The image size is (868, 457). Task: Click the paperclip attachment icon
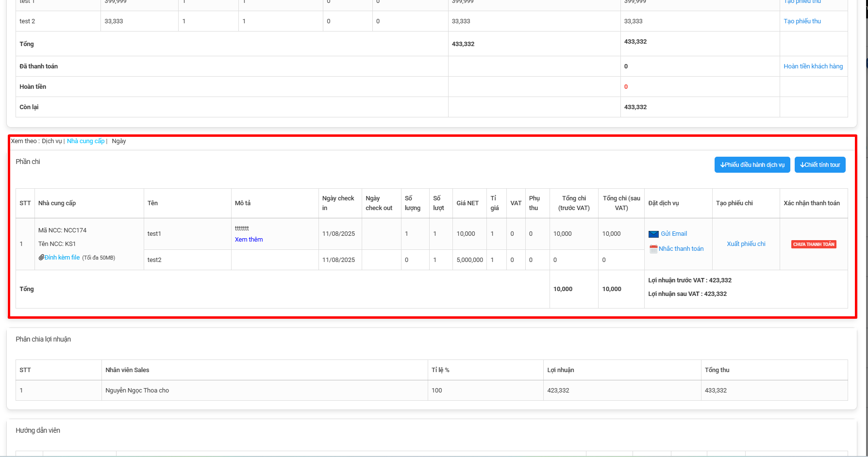pyautogui.click(x=41, y=258)
